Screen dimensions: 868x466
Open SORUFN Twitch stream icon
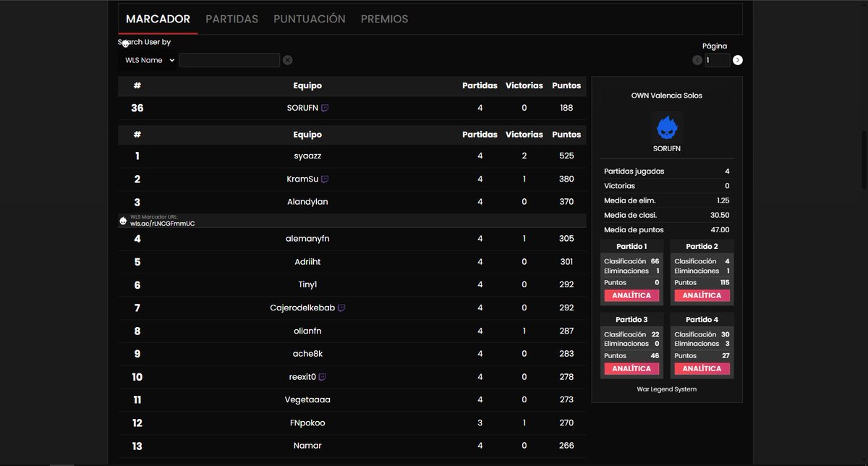click(325, 108)
